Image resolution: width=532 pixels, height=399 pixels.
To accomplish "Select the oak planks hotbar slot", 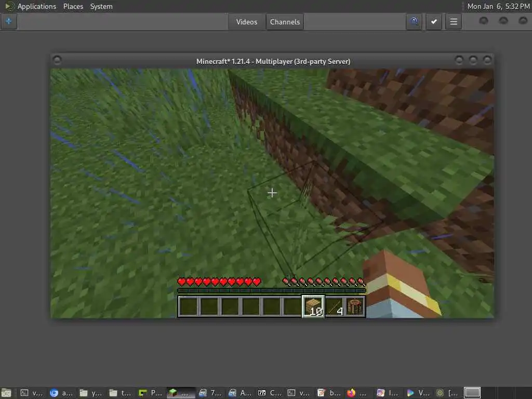I will click(313, 307).
